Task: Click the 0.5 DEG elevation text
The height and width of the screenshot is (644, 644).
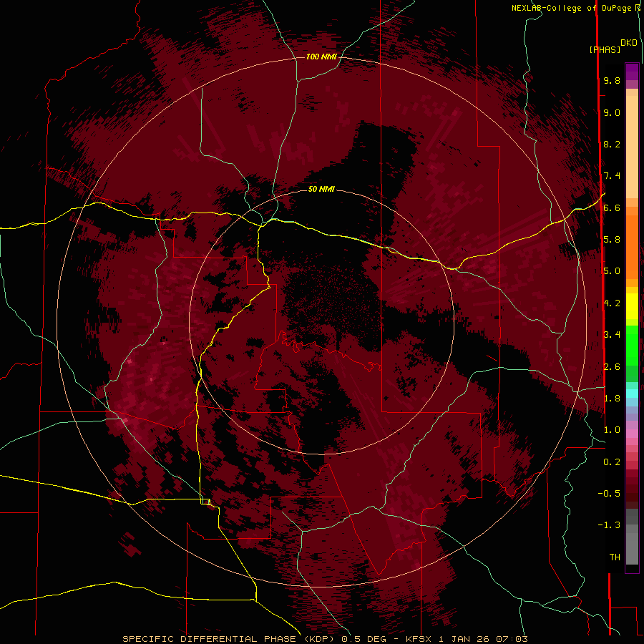Action: 364,639
